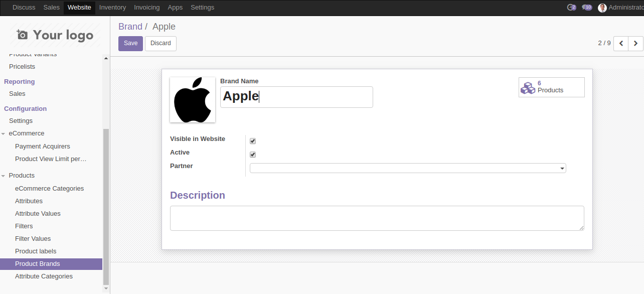This screenshot has height=294, width=644.
Task: Click the Configuration section header
Action: pos(25,109)
